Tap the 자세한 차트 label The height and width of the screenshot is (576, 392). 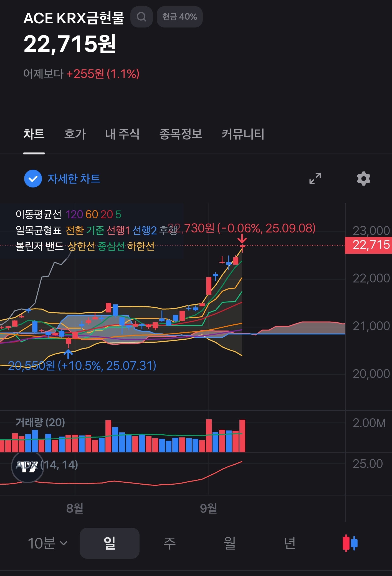pos(74,179)
